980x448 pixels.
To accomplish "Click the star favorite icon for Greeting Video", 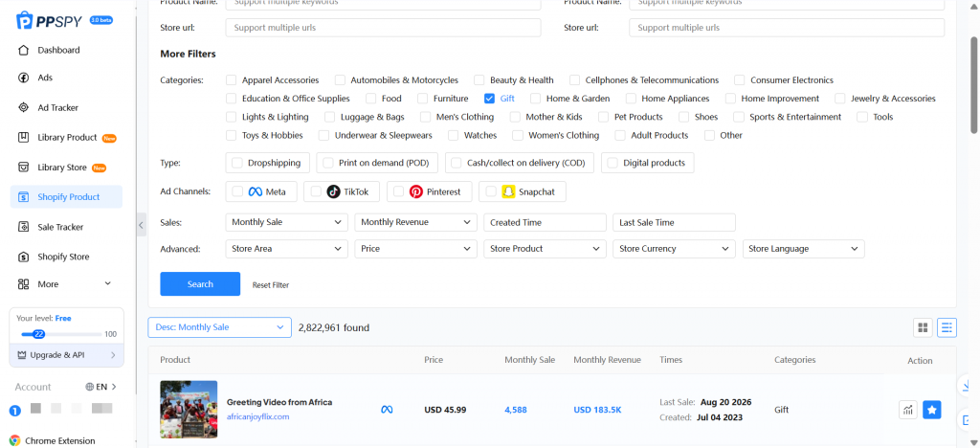I will pyautogui.click(x=932, y=410).
